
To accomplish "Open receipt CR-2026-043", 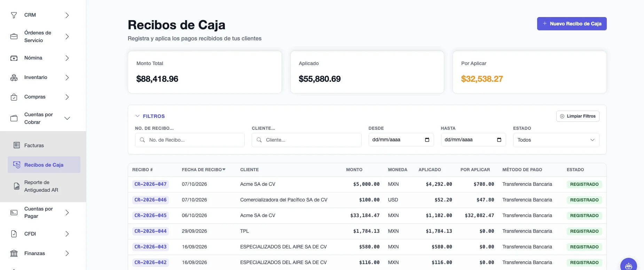I will [150, 247].
